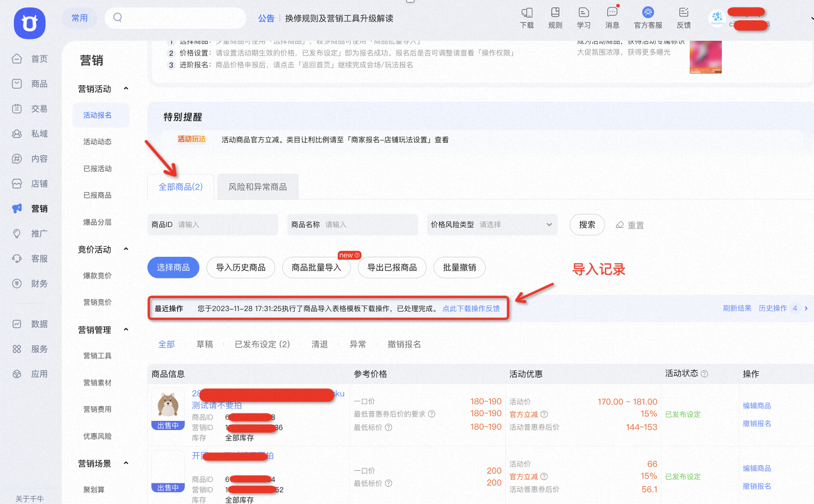
Task: Click the Qianniu logo icon
Action: 30,23
